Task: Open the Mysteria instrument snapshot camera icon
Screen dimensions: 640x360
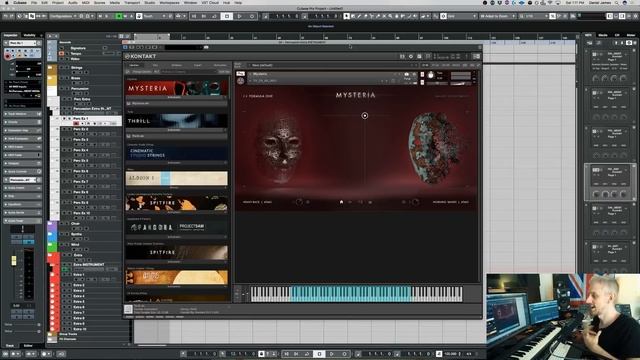Action: click(x=407, y=75)
